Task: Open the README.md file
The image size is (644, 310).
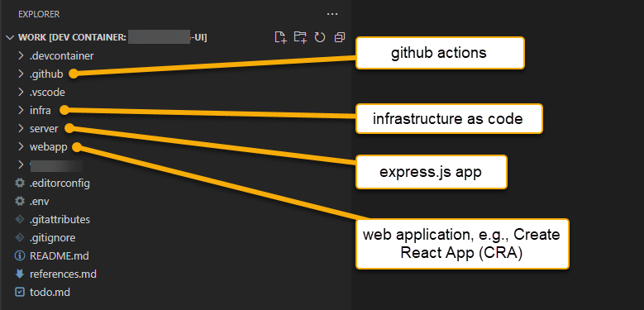Action: (60, 255)
